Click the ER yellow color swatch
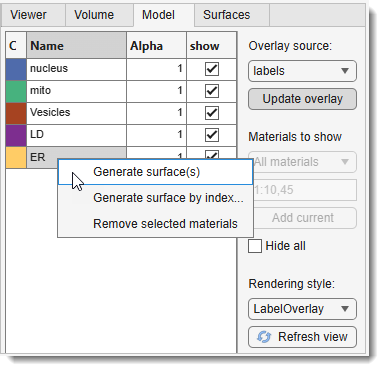The width and height of the screenshot is (384, 371). click(x=16, y=157)
